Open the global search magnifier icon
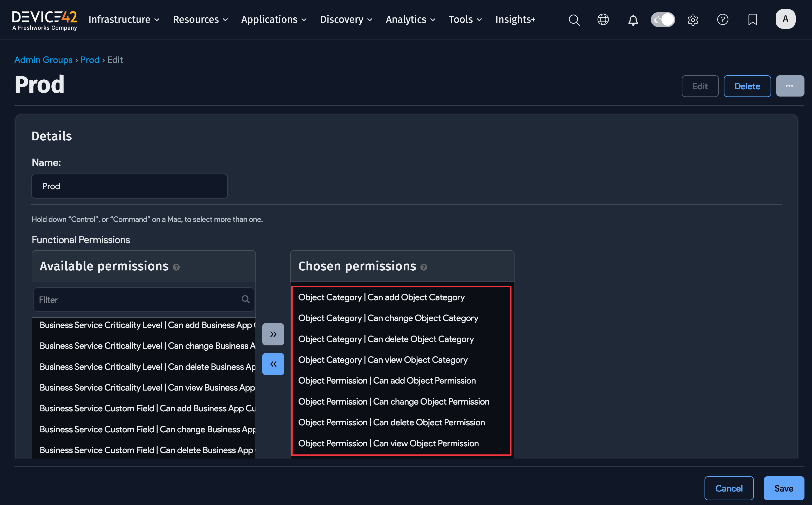812x505 pixels. (x=574, y=20)
